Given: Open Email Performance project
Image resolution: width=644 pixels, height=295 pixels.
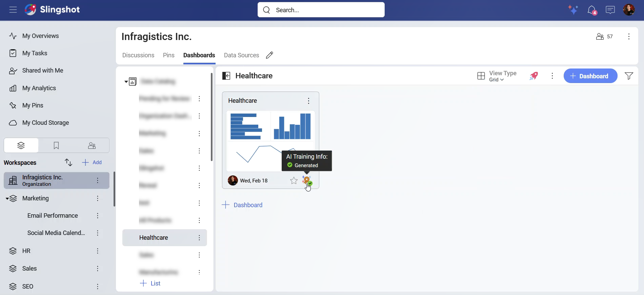Looking at the screenshot, I should tap(53, 216).
